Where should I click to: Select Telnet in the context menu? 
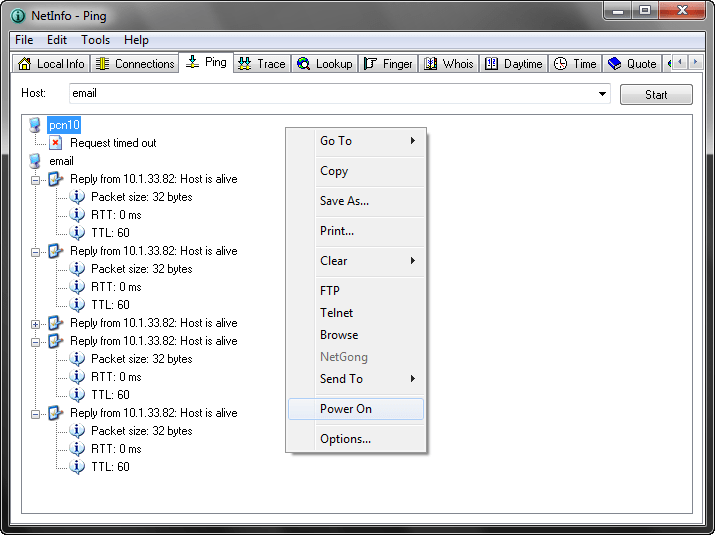coord(356,313)
